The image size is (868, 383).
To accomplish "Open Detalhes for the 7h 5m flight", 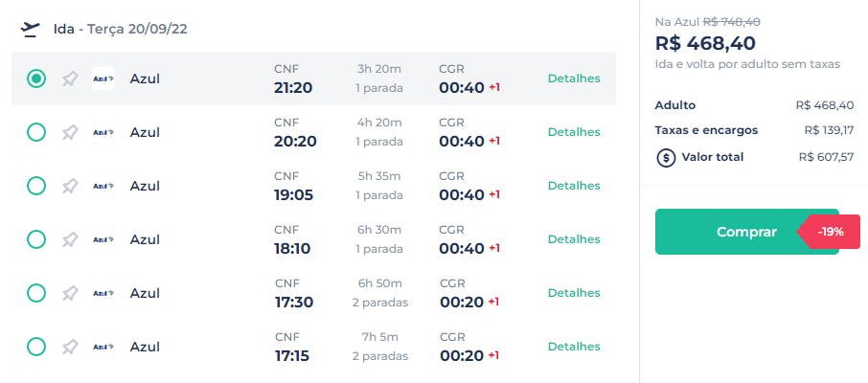I will [x=574, y=347].
